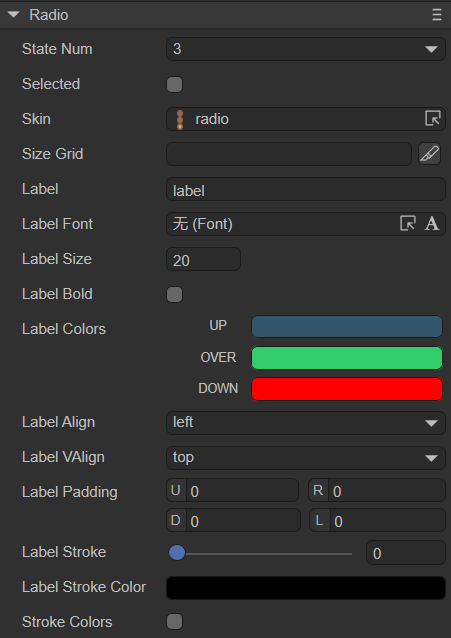Tick the Stroke Colors checkbox
The image size is (451, 638).
click(x=175, y=622)
